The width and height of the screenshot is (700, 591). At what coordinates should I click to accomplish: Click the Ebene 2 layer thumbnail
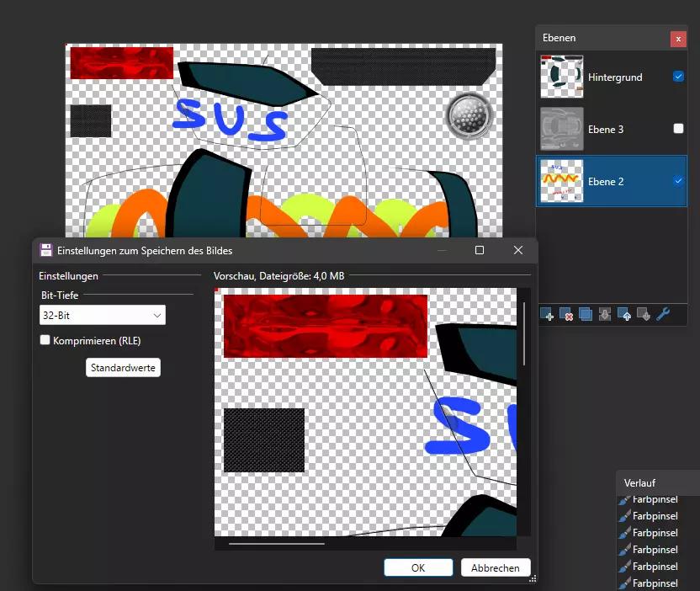[x=562, y=181]
